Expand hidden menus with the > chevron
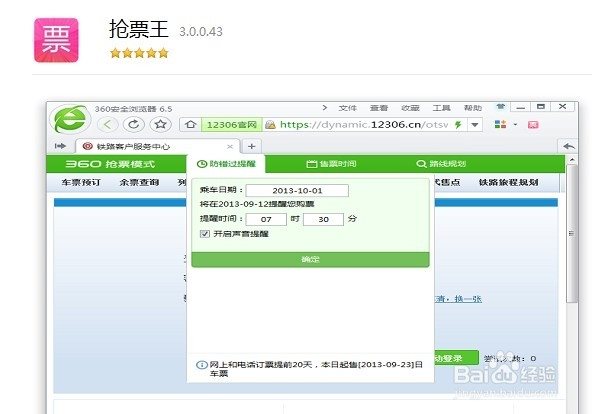The image size is (592, 414). pyautogui.click(x=325, y=108)
